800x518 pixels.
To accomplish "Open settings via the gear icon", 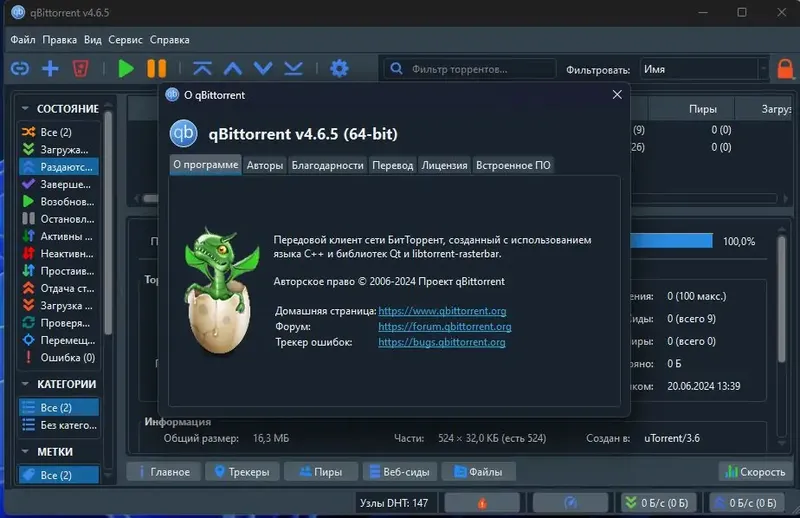I will click(x=339, y=68).
